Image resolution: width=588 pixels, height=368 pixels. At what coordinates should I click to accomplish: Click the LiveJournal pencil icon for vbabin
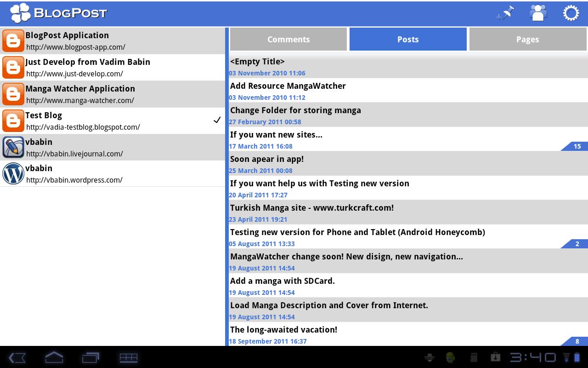pos(13,147)
